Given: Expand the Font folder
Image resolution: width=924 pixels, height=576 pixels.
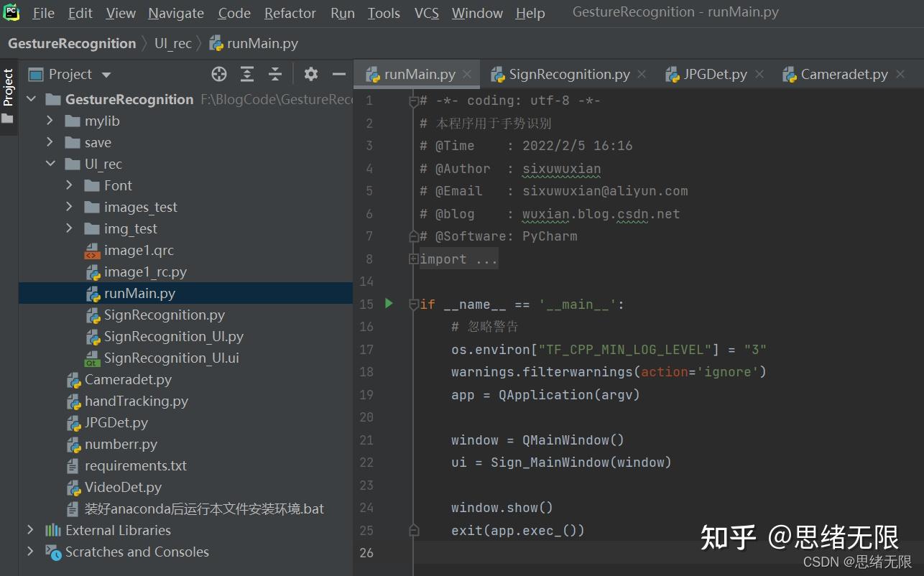Looking at the screenshot, I should pyautogui.click(x=70, y=185).
